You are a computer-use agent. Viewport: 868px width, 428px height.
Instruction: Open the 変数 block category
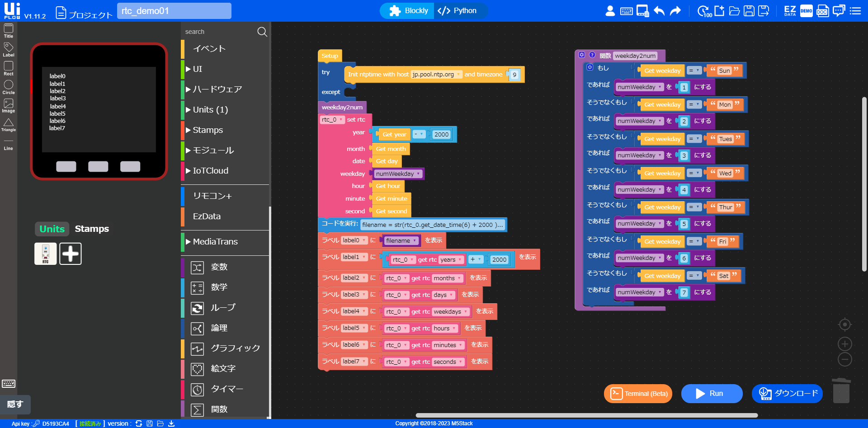coord(219,267)
